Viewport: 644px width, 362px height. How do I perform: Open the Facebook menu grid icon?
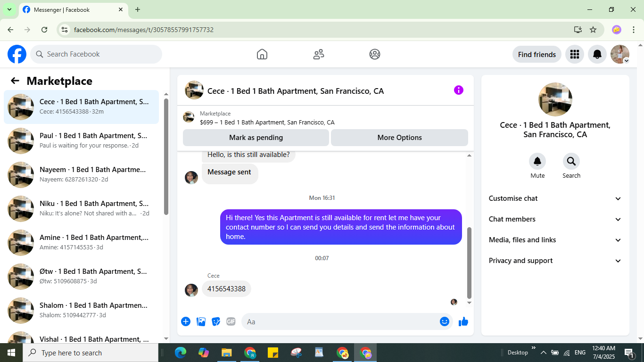coord(574,54)
